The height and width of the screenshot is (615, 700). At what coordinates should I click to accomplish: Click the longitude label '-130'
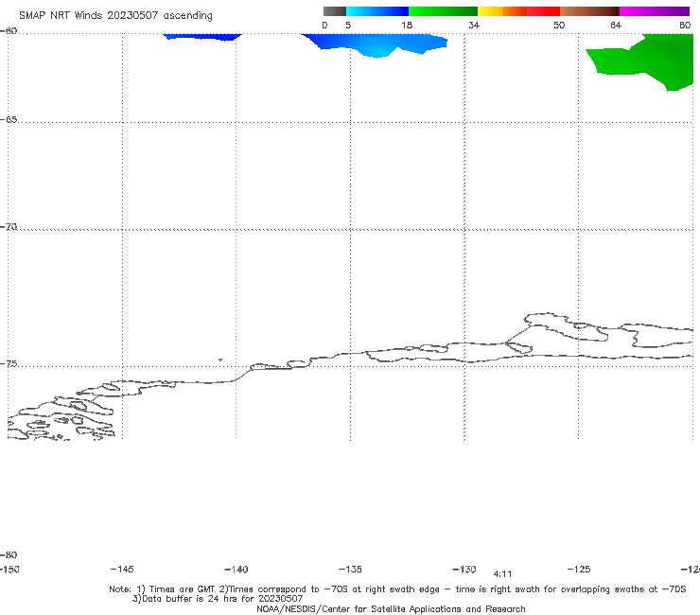[x=464, y=569]
